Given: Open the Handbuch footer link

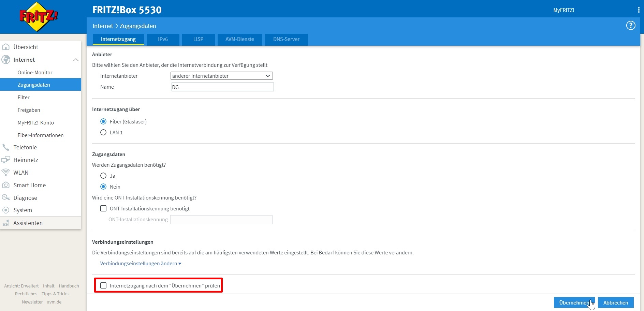Looking at the screenshot, I should coord(69,286).
